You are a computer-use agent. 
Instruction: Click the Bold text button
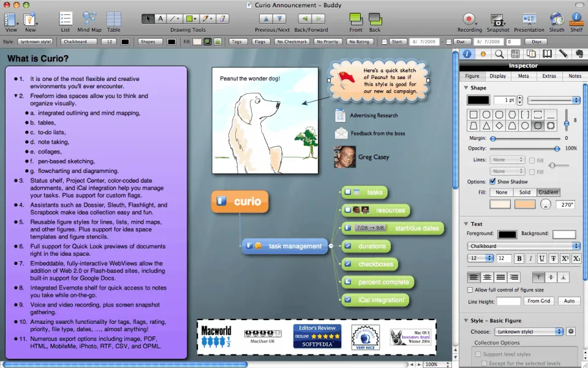[x=519, y=258]
